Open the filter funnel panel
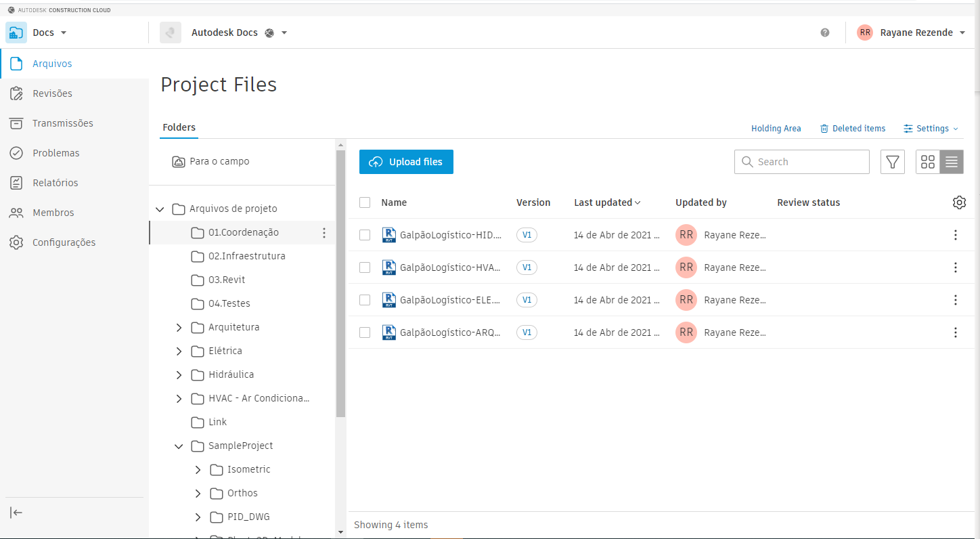 [x=892, y=161]
